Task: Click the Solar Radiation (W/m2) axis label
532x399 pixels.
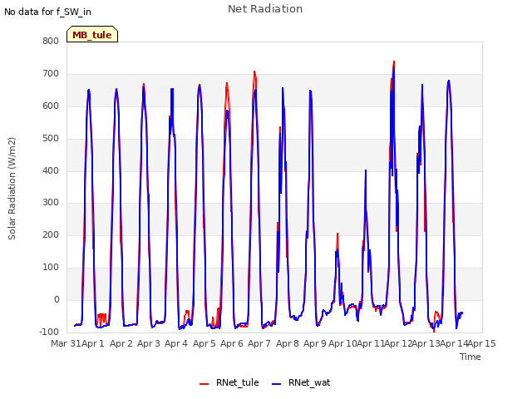Action: click(12, 189)
